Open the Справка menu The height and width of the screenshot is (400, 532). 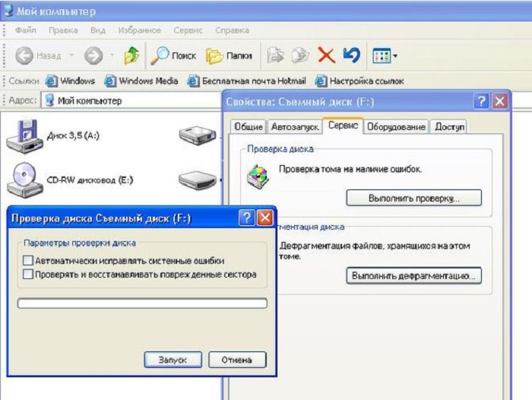(x=232, y=30)
